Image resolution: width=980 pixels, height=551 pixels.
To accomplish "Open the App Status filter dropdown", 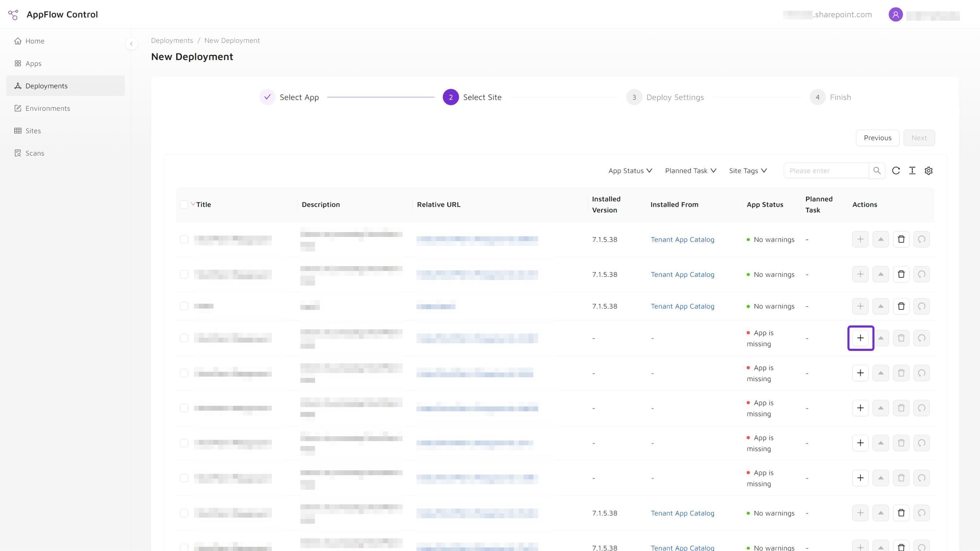I will pos(630,170).
